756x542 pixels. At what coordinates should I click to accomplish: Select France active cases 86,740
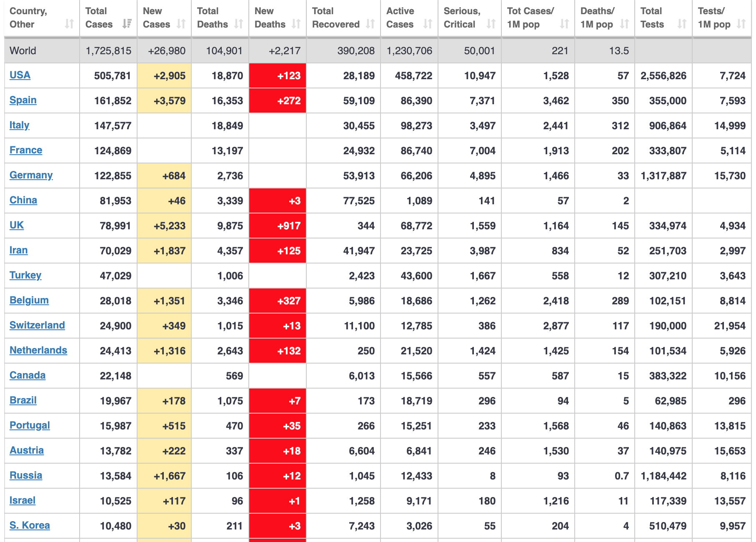coord(416,151)
